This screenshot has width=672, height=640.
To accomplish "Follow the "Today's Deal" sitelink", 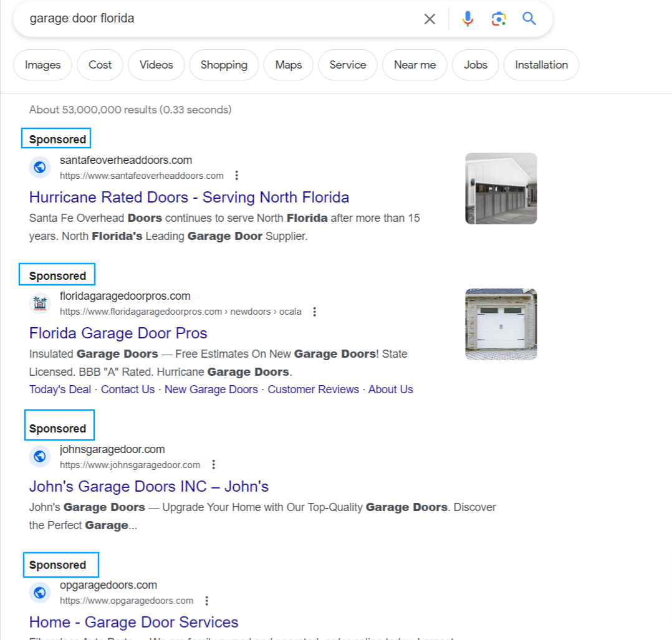I will click(x=60, y=389).
